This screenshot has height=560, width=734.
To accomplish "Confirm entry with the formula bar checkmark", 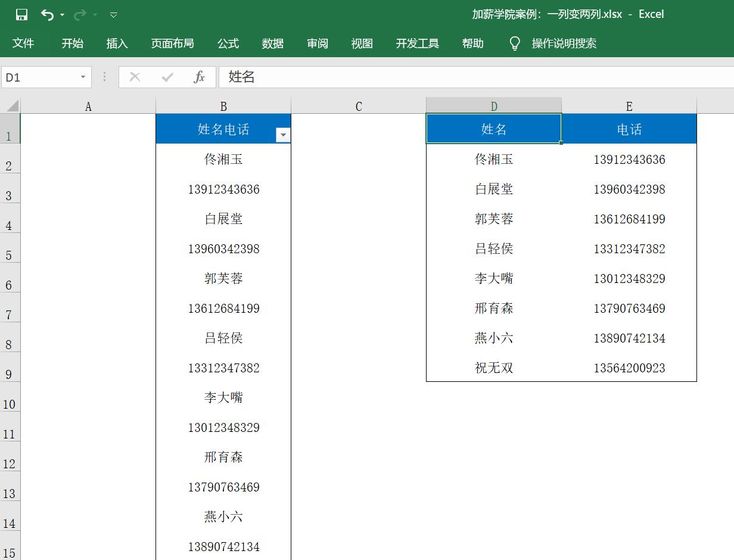I will point(167,77).
